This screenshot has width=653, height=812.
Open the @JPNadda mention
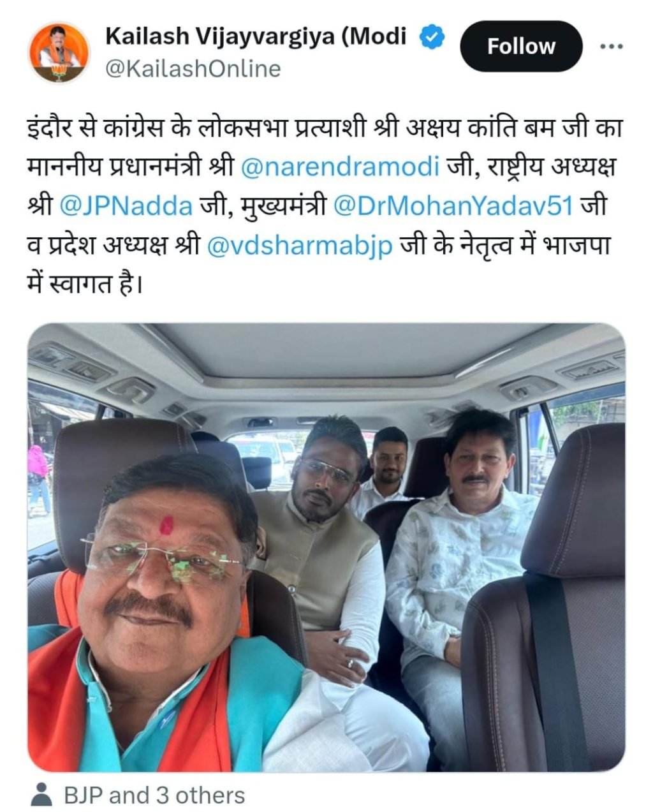[x=126, y=206]
